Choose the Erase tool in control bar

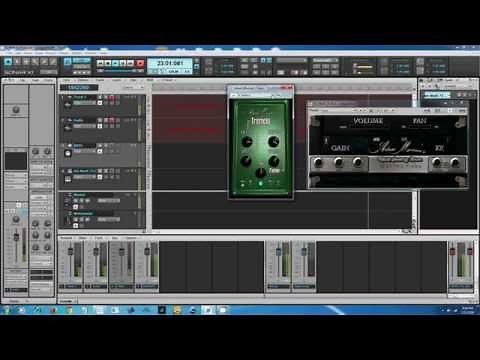click(53, 62)
